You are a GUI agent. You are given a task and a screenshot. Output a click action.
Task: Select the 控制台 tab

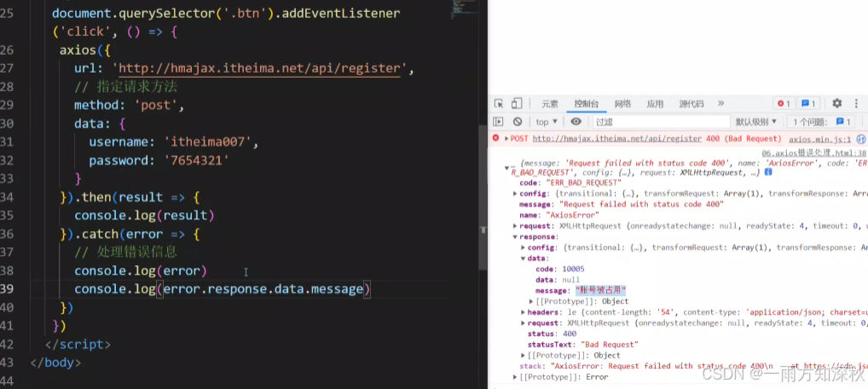[587, 103]
